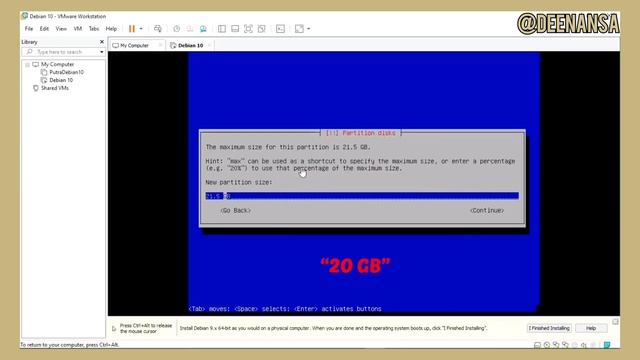Click the sound card status icon
Screen dimensions: 640x360
pyautogui.click(x=584, y=345)
